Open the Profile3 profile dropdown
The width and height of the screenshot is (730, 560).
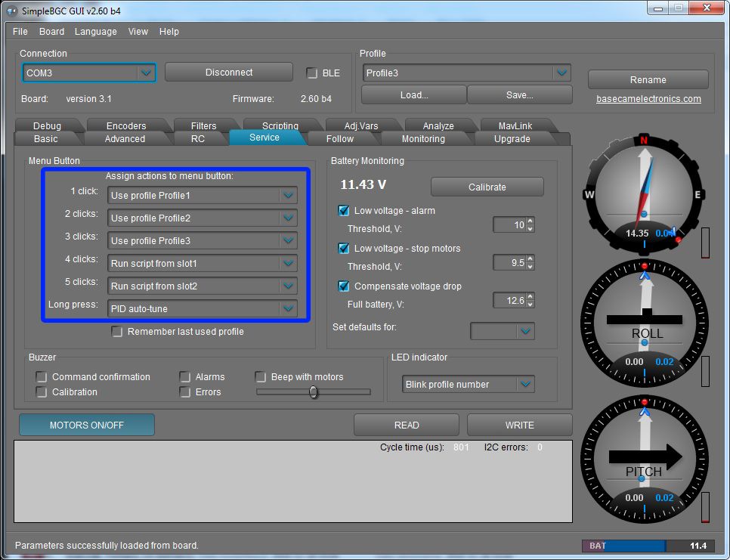466,73
